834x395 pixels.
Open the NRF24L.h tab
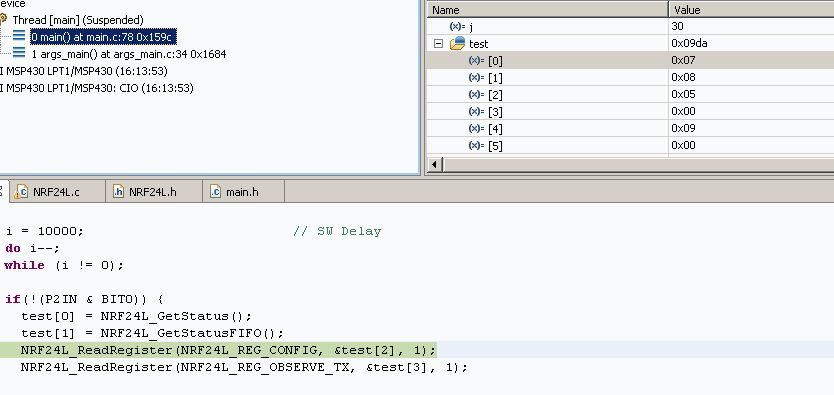(x=154, y=191)
